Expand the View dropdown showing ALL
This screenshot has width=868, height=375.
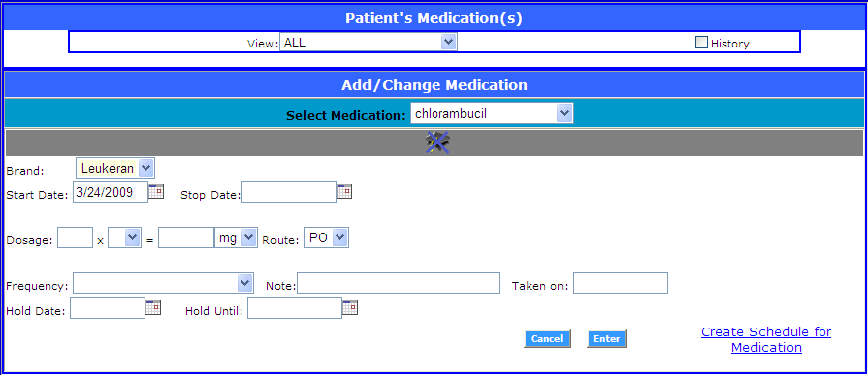tap(369, 42)
